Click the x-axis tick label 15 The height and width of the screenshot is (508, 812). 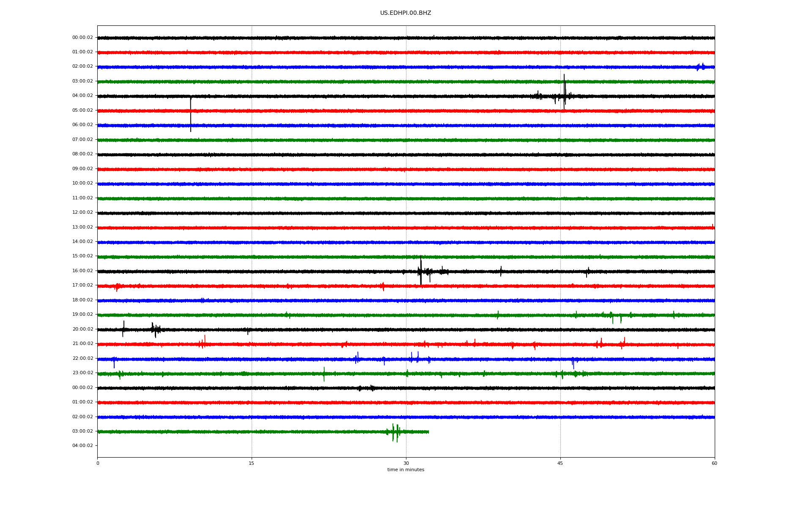(x=252, y=463)
